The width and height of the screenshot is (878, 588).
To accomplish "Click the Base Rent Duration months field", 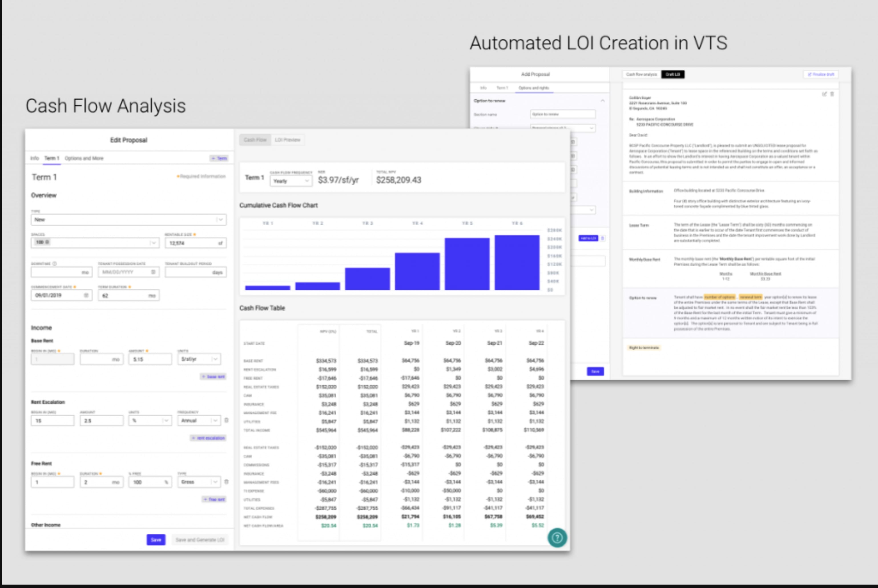I will coord(102,359).
